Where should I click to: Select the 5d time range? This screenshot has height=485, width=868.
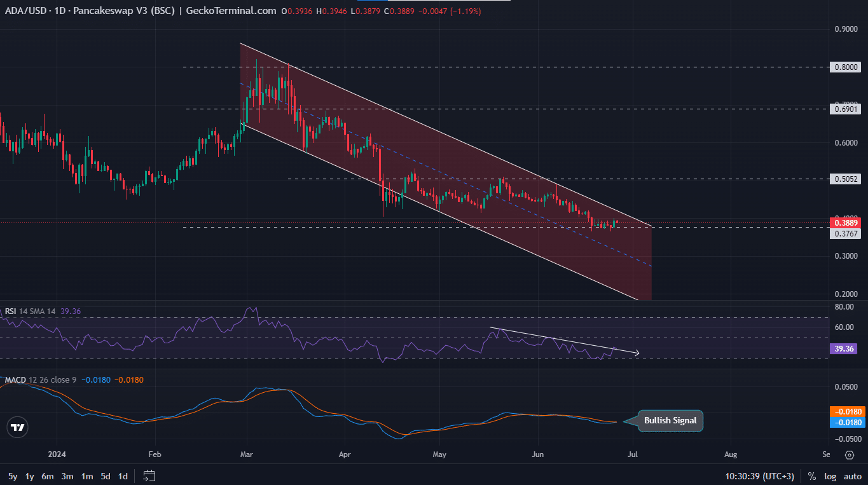(106, 476)
